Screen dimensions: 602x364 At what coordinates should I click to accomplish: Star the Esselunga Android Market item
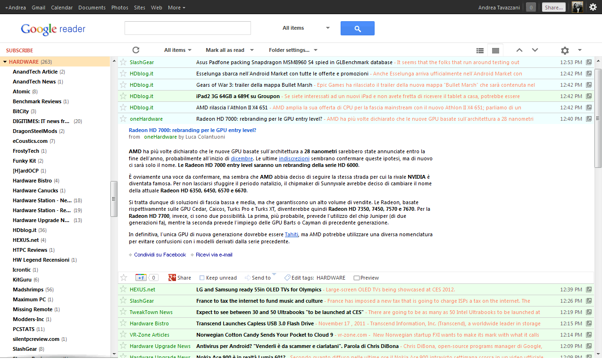123,74
